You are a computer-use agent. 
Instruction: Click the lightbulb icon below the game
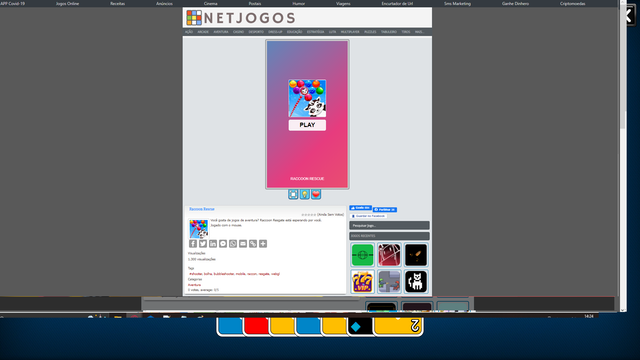coord(304,194)
